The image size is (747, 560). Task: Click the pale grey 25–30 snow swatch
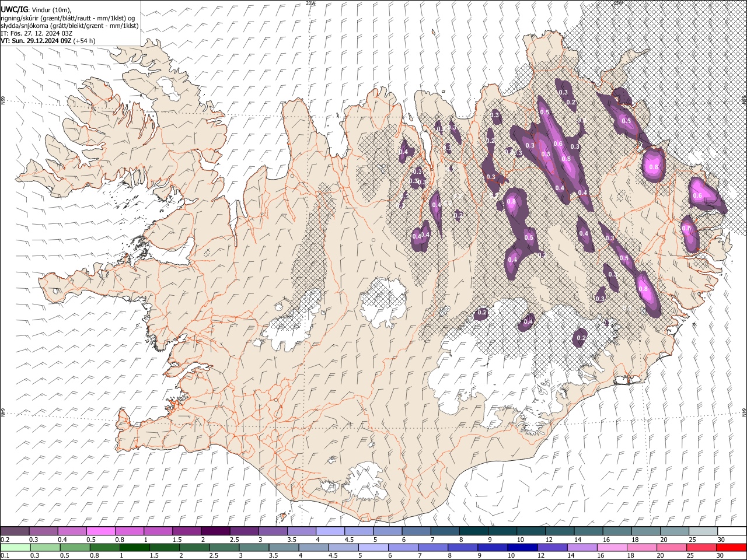pos(703,531)
